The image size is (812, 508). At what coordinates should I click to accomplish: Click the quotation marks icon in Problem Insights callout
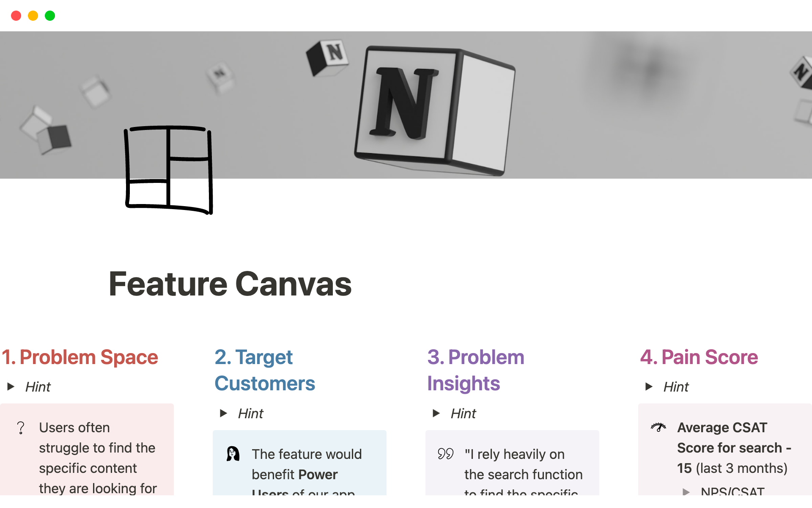click(x=445, y=454)
